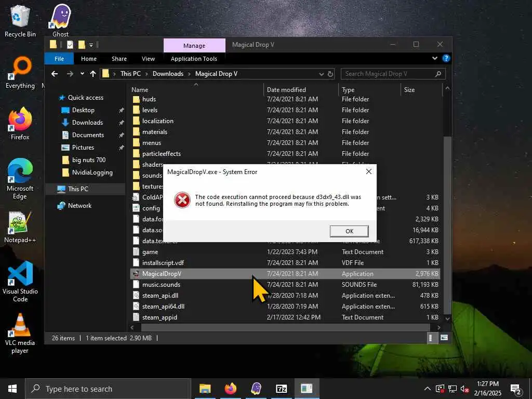Click the Explorer Back arrow
Image resolution: width=532 pixels, height=399 pixels.
click(x=55, y=74)
